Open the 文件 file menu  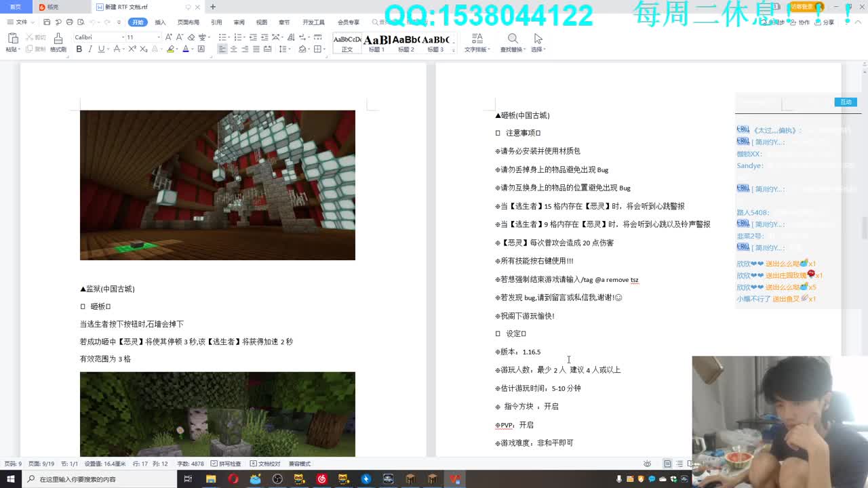[19, 22]
